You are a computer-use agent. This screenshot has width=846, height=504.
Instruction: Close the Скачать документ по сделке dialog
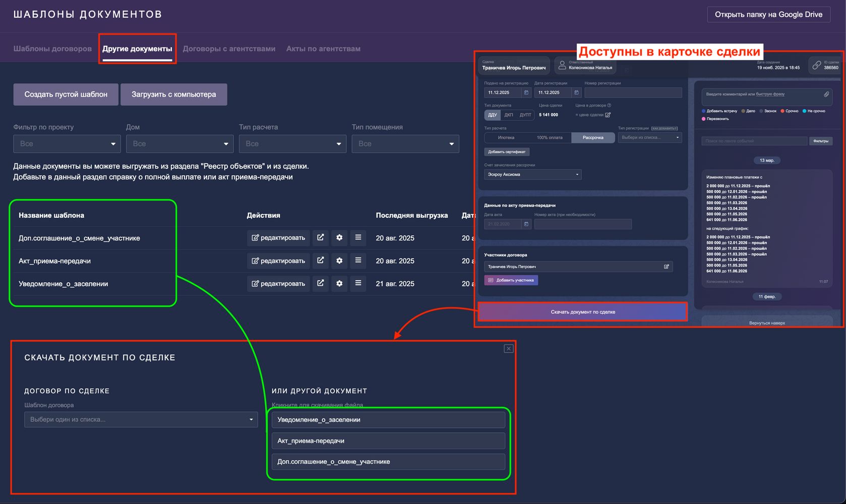click(x=509, y=349)
